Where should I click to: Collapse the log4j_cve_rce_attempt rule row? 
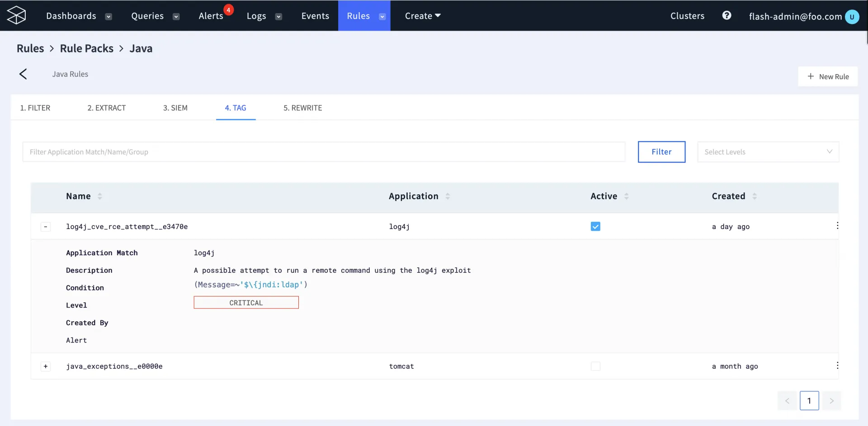[x=46, y=227]
